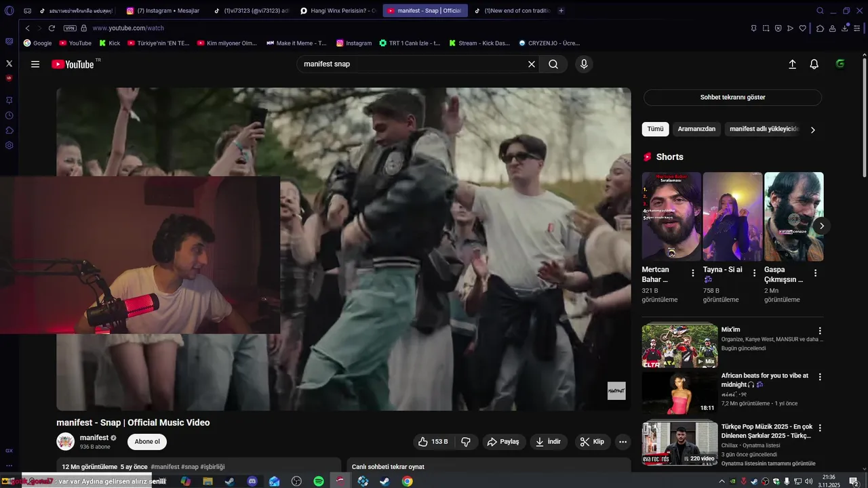Toggle the VPN badge in address bar
This screenshot has width=868, height=488.
coord(70,28)
